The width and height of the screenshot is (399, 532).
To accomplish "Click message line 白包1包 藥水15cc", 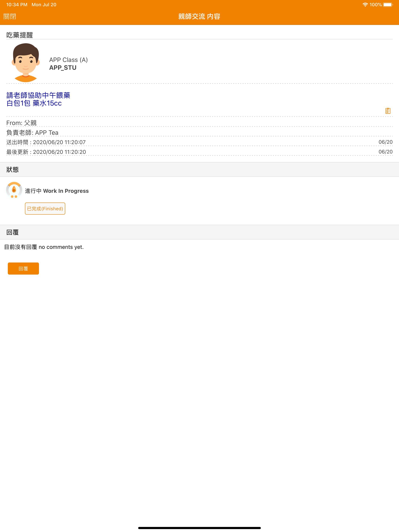I will (34, 103).
